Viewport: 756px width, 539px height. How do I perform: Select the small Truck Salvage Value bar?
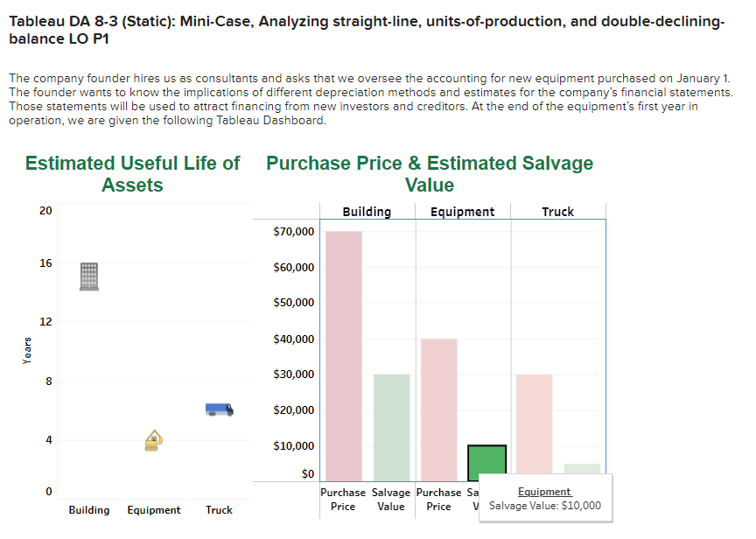pos(582,469)
